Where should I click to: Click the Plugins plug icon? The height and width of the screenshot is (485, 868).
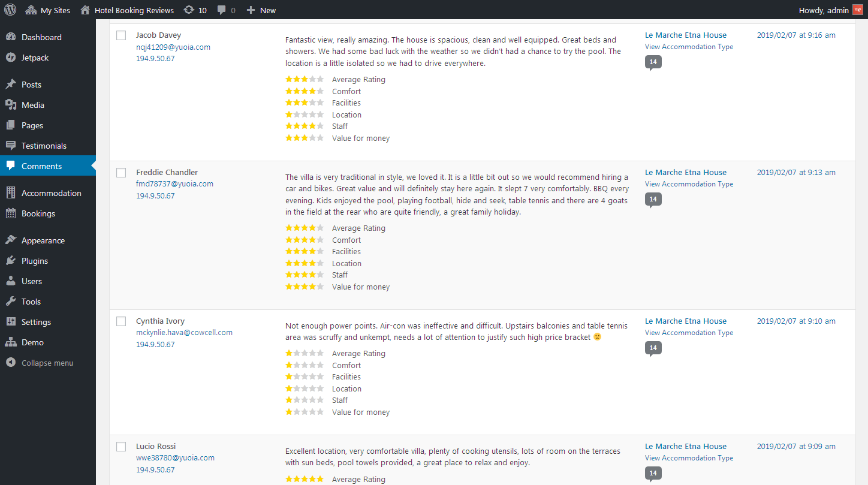[x=11, y=261]
